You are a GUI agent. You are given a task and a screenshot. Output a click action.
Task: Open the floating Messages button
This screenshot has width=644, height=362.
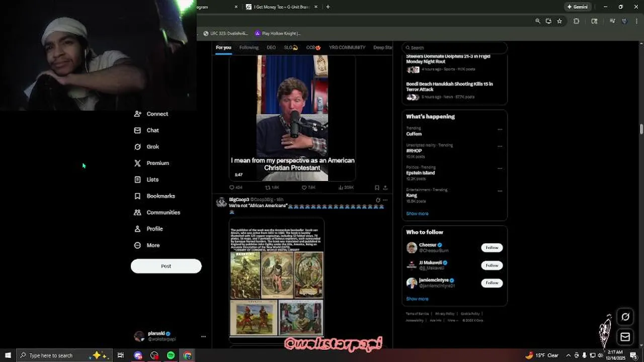[625, 337]
